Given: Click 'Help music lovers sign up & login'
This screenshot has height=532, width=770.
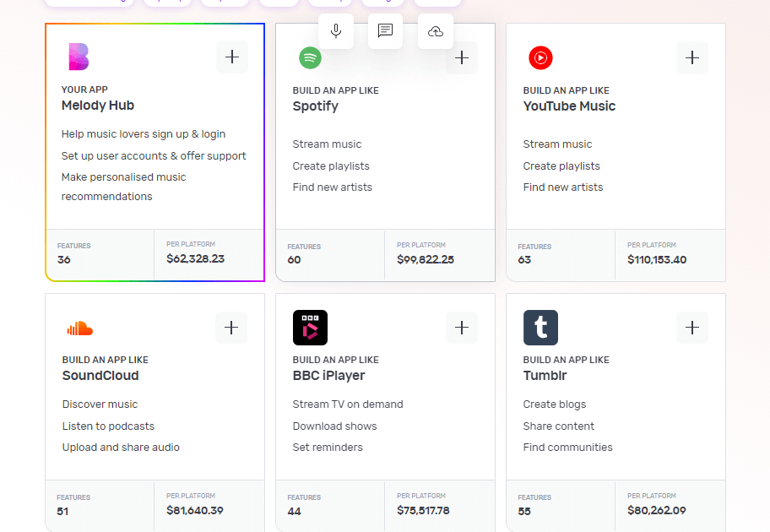Looking at the screenshot, I should coord(144,134).
